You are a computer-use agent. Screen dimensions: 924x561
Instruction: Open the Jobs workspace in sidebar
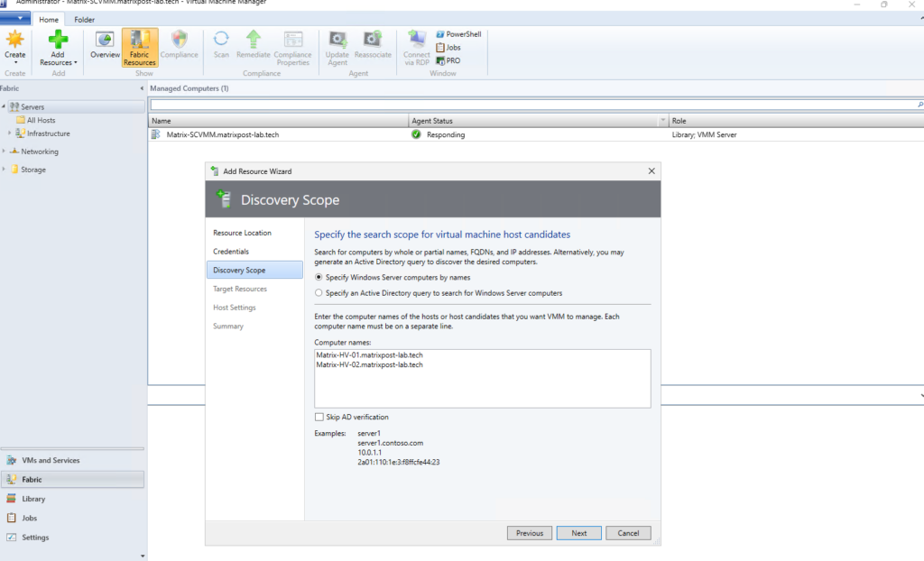72,518
